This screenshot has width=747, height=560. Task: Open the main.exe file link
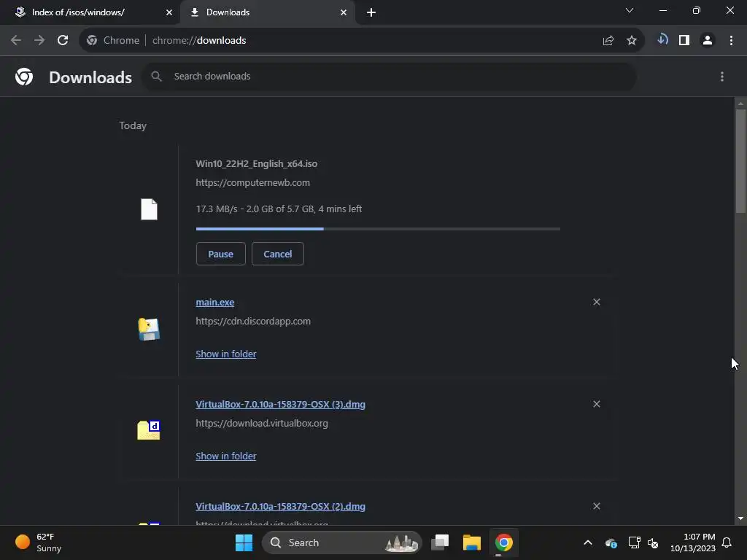point(215,303)
